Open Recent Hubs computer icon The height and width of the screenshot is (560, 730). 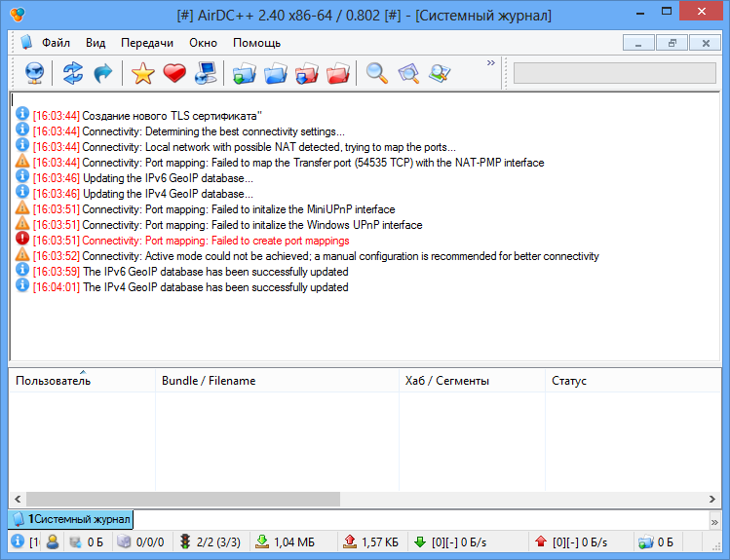click(206, 73)
